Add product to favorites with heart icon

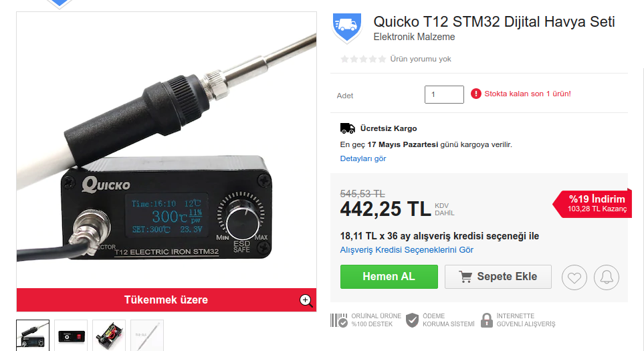tap(574, 277)
